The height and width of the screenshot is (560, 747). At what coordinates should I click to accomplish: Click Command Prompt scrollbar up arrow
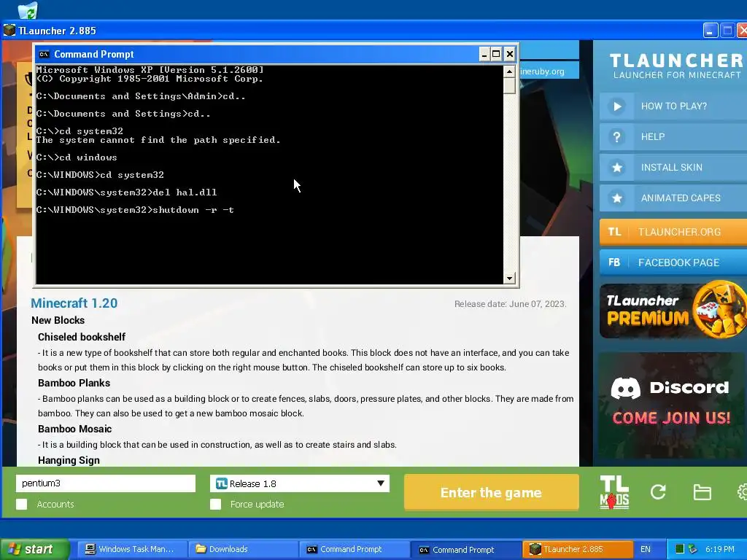(509, 72)
